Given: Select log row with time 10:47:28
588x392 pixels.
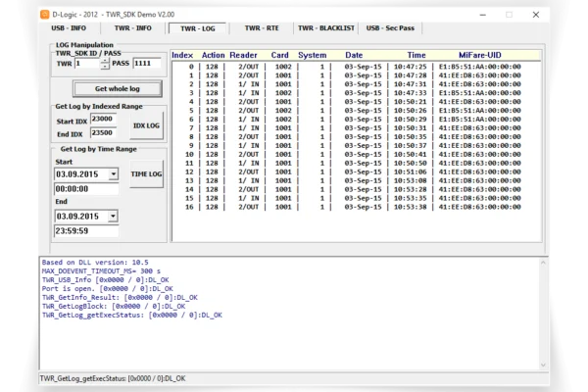Looking at the screenshot, I should coord(355,75).
